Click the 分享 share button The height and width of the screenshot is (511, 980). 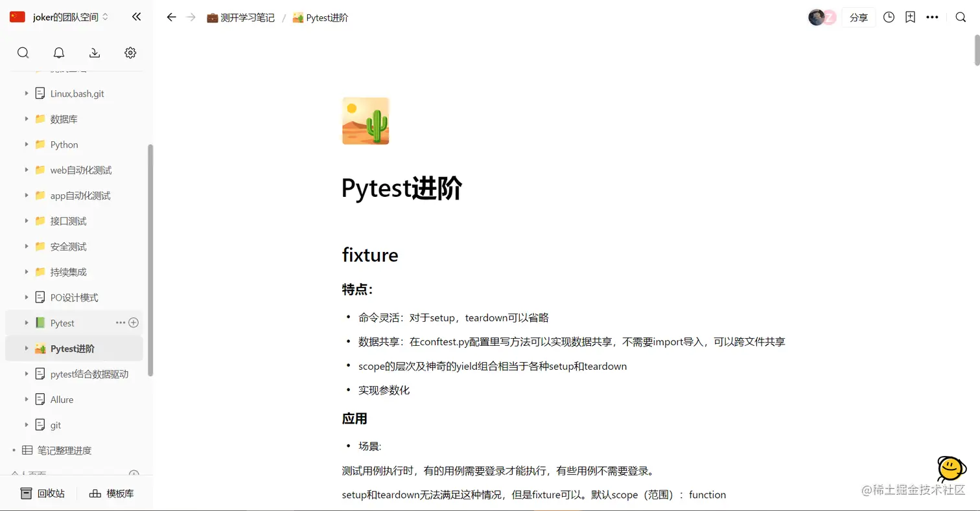[x=859, y=17]
